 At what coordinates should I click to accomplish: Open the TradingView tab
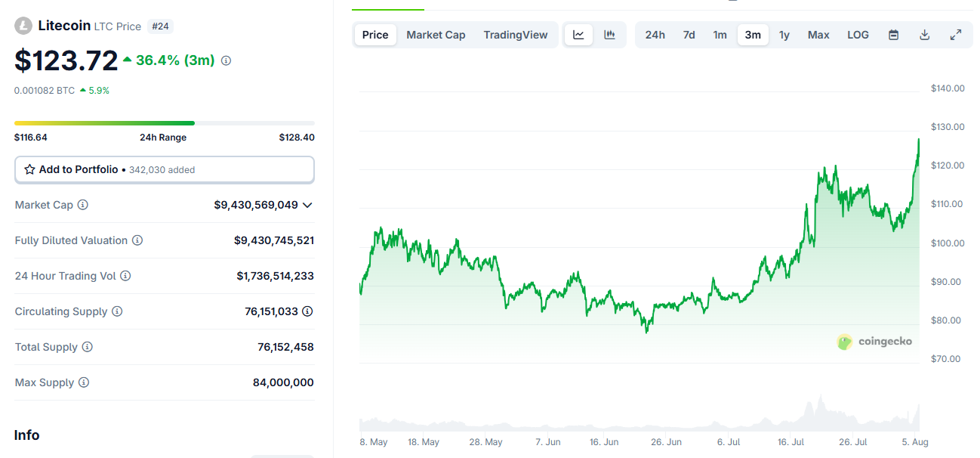coord(516,35)
